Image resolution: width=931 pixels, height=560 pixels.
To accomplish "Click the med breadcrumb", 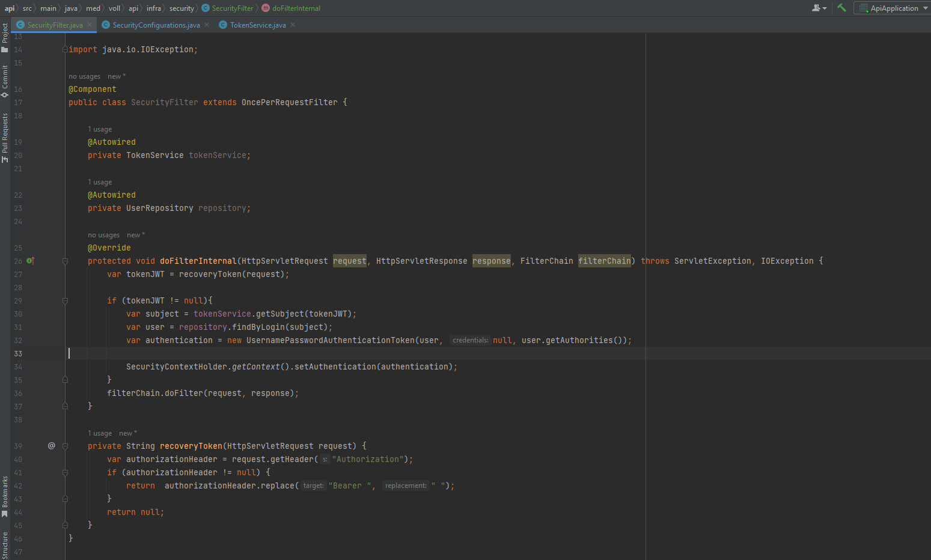I will pos(93,8).
